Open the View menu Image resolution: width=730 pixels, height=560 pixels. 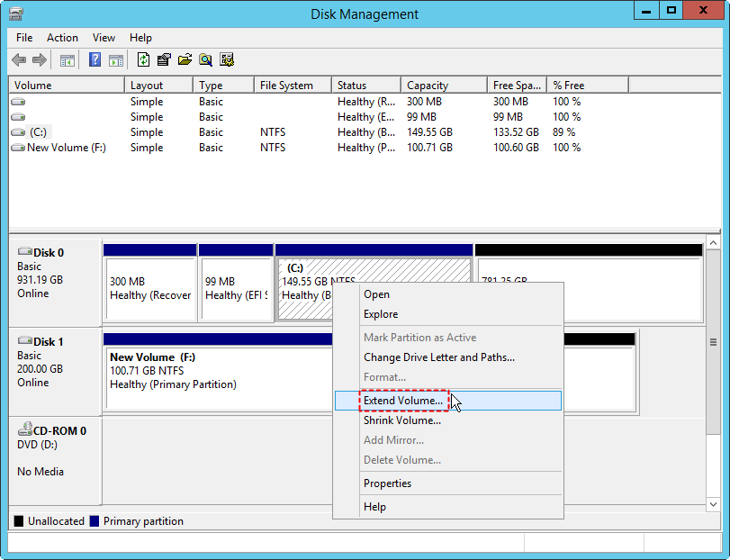pos(104,38)
